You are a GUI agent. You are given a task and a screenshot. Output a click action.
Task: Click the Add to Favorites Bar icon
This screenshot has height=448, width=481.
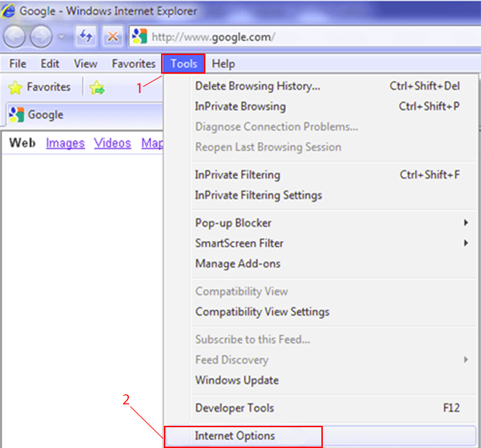pos(97,87)
